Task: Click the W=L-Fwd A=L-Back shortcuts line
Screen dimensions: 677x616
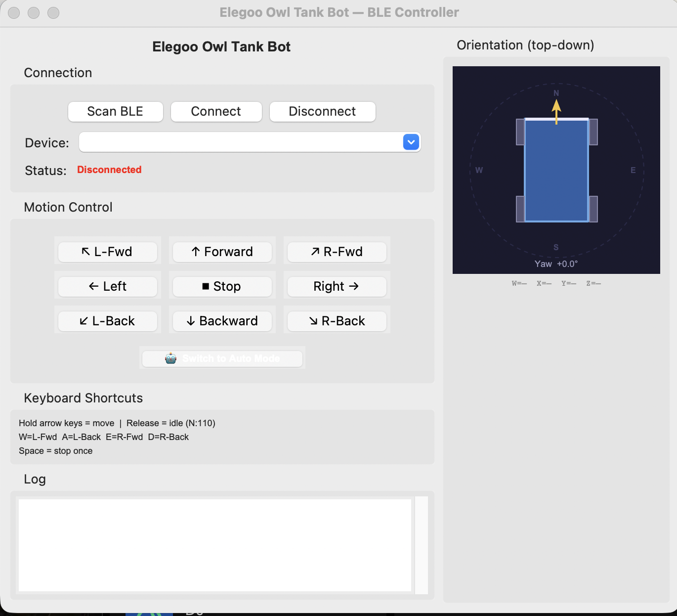Action: pyautogui.click(x=104, y=437)
